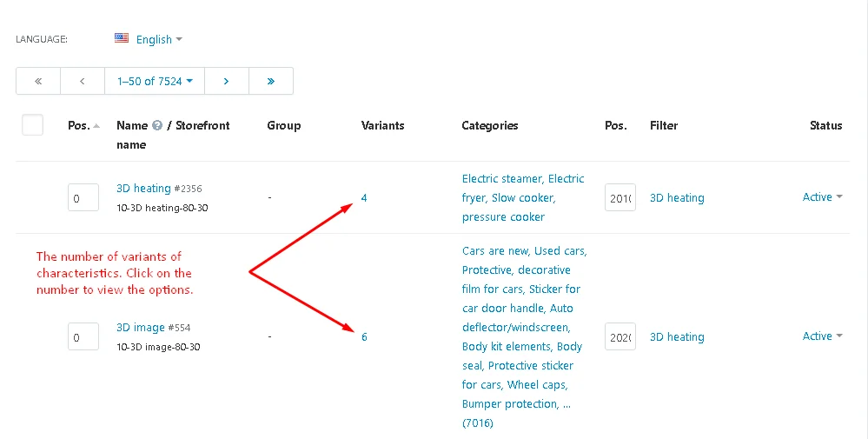Click position input field for 3D heating

click(83, 198)
